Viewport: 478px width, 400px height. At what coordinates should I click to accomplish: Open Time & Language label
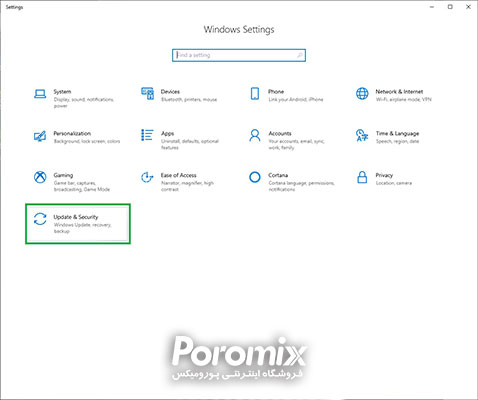pos(397,133)
